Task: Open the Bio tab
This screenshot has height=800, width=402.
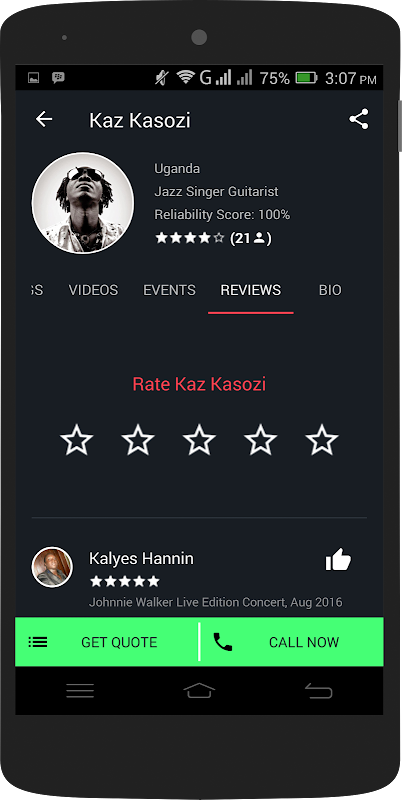Action: point(330,290)
